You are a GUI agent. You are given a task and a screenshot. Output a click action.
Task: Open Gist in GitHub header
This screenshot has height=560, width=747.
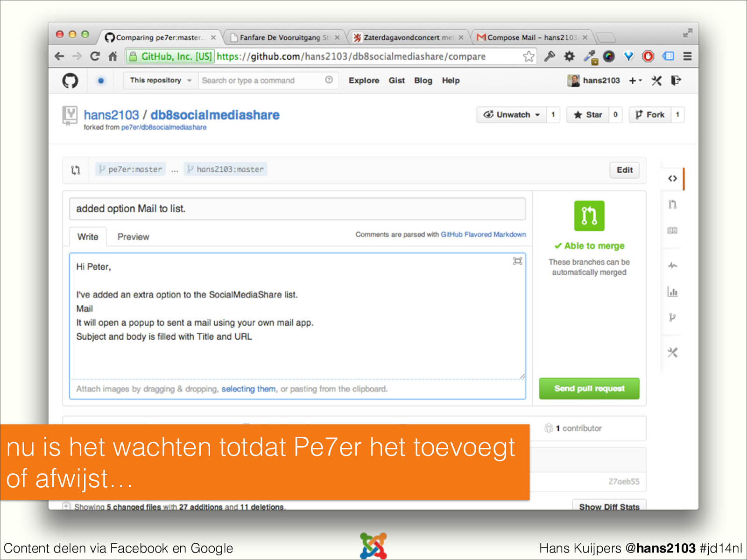396,80
